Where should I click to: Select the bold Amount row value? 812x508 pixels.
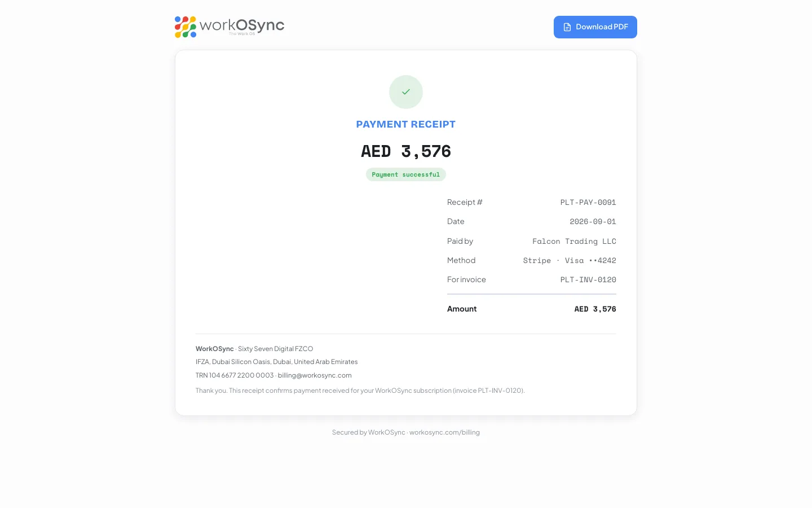click(x=595, y=309)
